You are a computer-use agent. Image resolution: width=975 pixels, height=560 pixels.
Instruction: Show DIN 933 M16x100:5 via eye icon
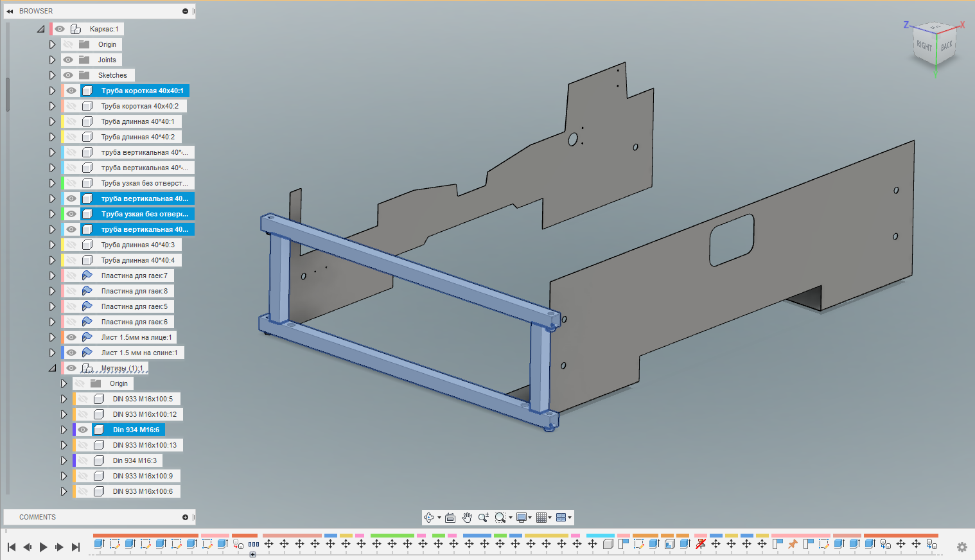coord(83,399)
